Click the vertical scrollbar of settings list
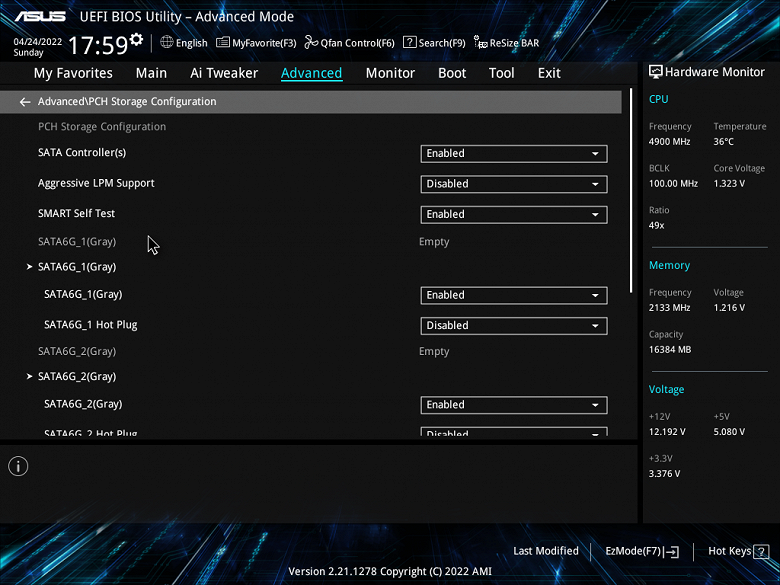Screen dimensions: 780x585 (x=631, y=191)
